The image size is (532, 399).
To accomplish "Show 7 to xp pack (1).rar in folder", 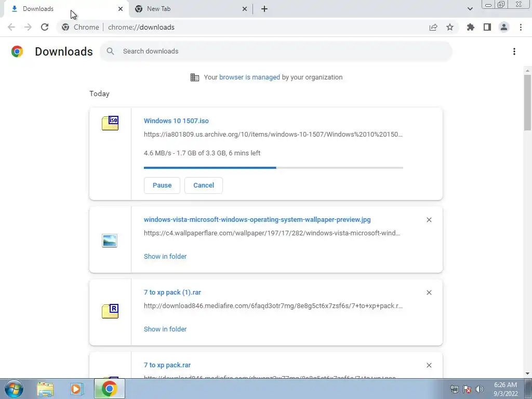I will coord(165,329).
